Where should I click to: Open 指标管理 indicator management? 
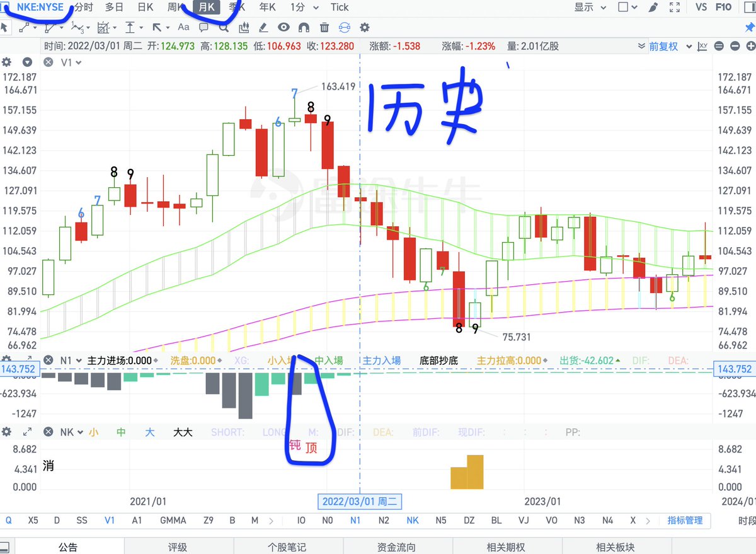[x=685, y=521]
